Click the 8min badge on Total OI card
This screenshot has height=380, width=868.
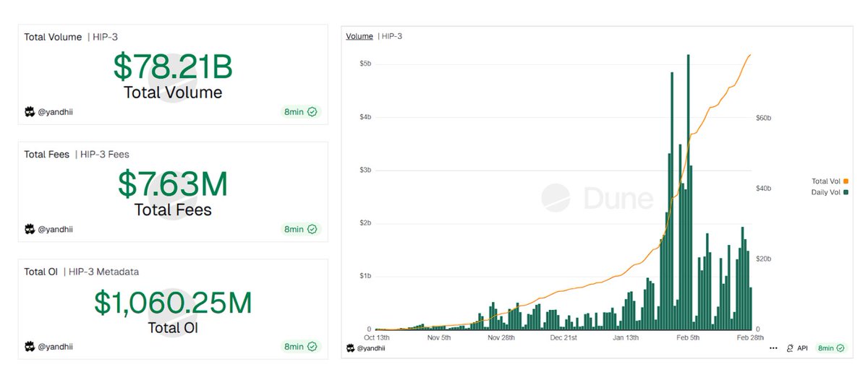coord(300,347)
